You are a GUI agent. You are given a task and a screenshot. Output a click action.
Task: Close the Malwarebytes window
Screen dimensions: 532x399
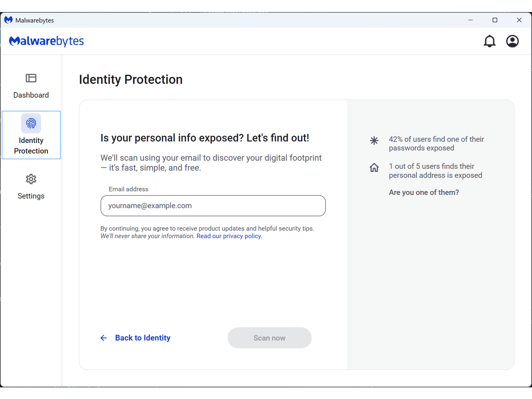pos(519,20)
